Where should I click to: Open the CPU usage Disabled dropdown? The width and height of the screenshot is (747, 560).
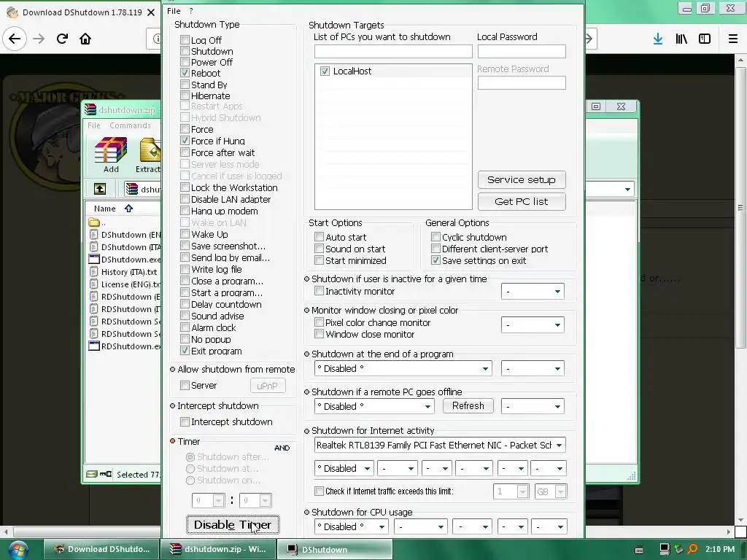pos(352,526)
